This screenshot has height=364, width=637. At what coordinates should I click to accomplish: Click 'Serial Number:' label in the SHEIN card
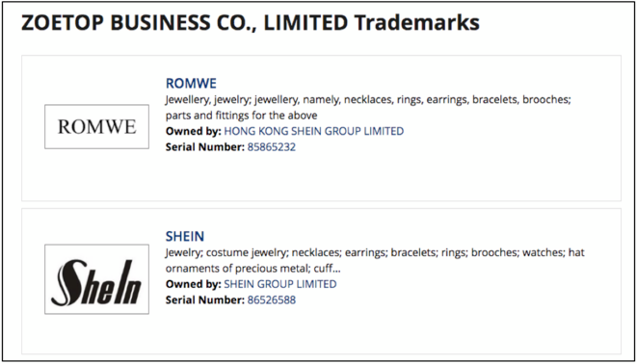click(x=204, y=299)
